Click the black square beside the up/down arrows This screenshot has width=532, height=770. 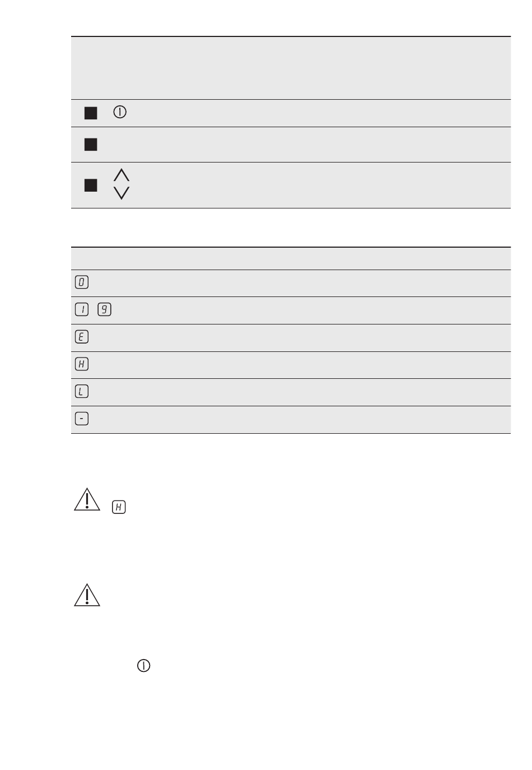click(x=91, y=185)
